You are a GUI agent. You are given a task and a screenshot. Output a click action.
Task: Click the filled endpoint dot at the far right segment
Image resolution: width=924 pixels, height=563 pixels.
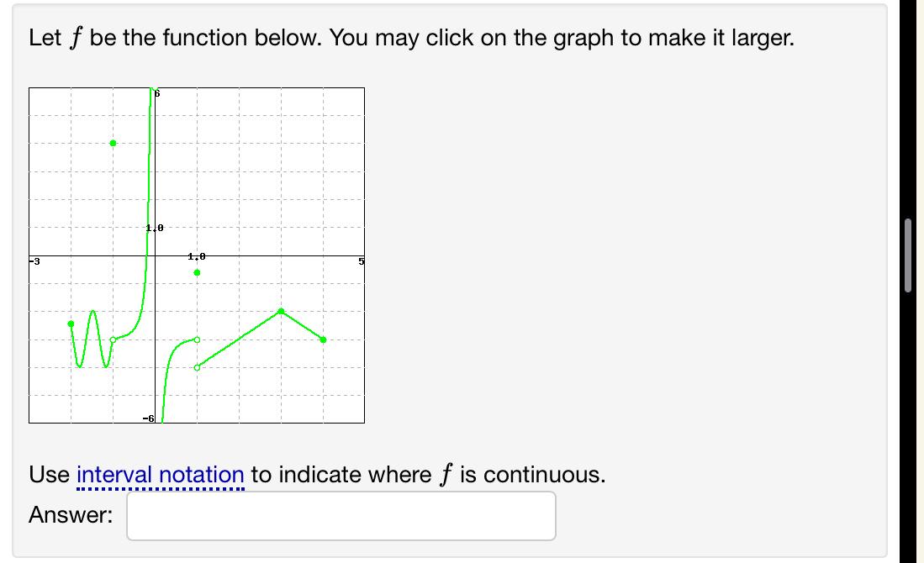click(x=323, y=340)
